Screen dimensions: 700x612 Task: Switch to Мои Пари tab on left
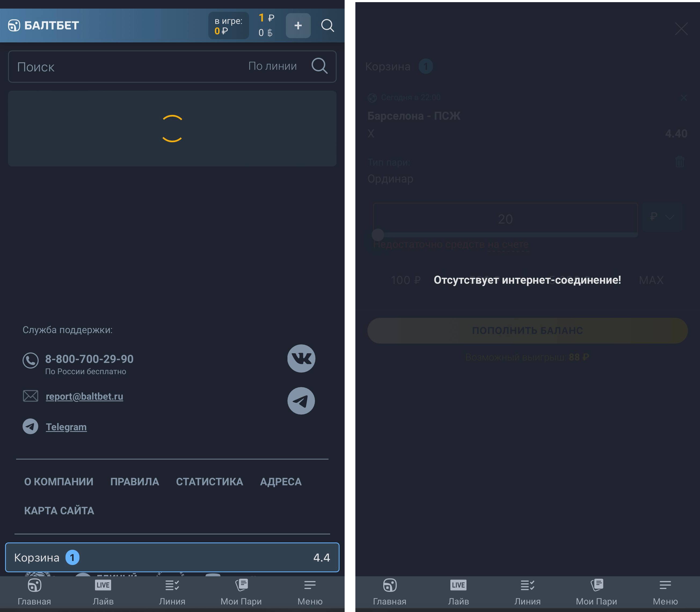(x=241, y=592)
